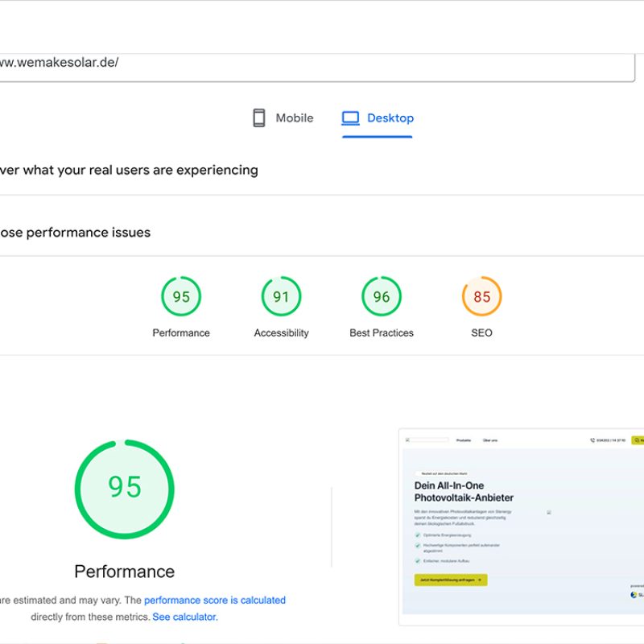The image size is (644, 644).
Task: Click the 'Best Practices' text label
Action: [382, 333]
